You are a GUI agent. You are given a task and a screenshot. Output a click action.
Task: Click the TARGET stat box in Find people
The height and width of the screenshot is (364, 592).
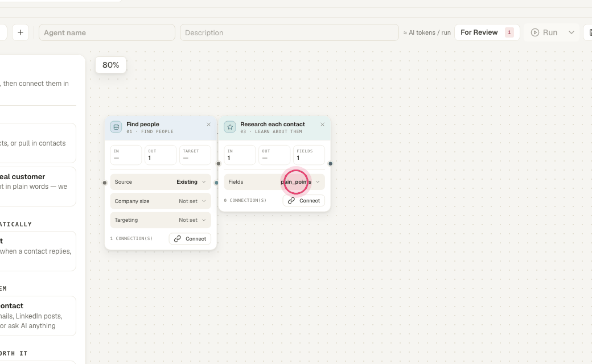195,155
